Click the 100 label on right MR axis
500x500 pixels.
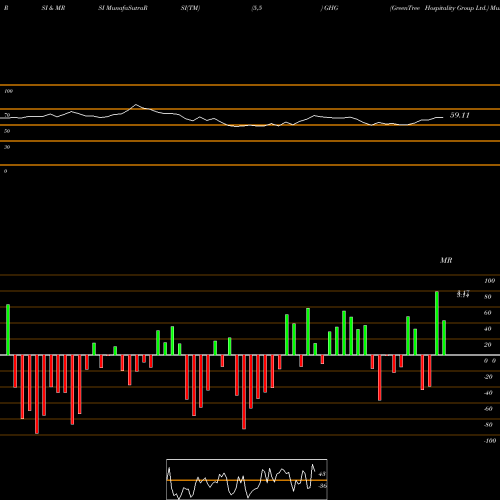(489, 281)
